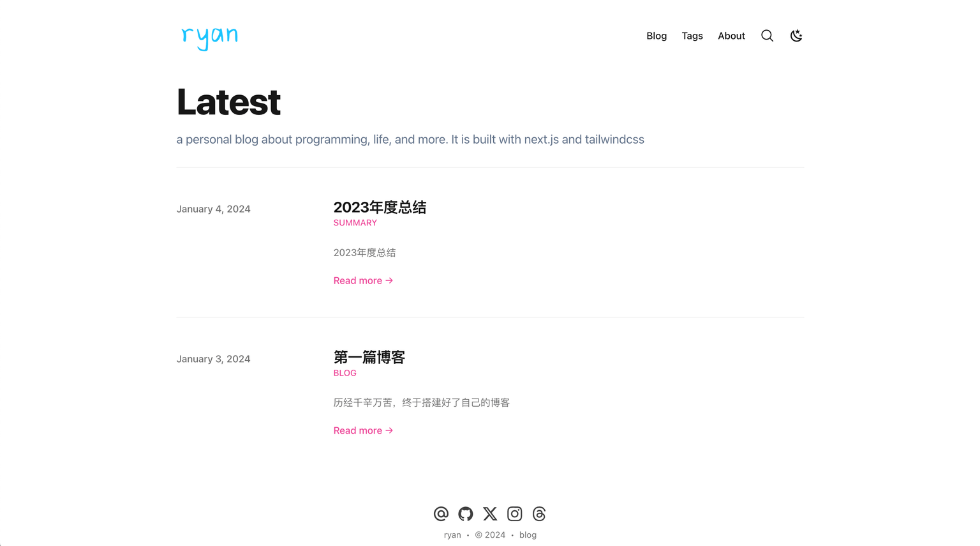Open the post titled 第一篇博客
This screenshot has height=546, width=980.
pos(369,358)
